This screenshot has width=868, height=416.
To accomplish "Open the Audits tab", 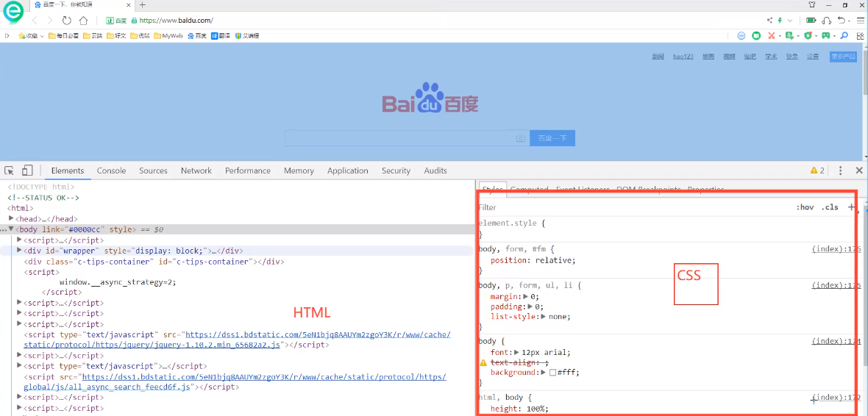I will click(435, 171).
